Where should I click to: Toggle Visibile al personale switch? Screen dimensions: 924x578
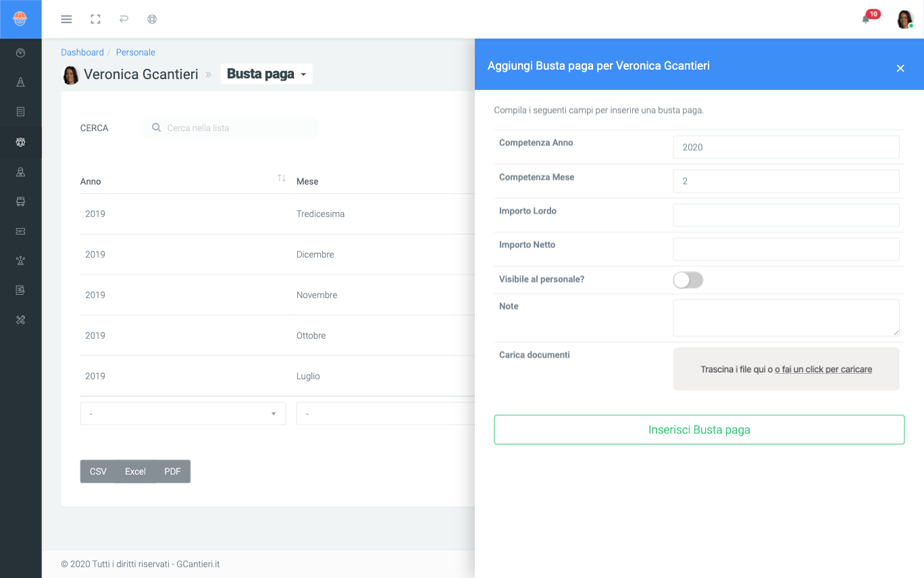pyautogui.click(x=688, y=280)
